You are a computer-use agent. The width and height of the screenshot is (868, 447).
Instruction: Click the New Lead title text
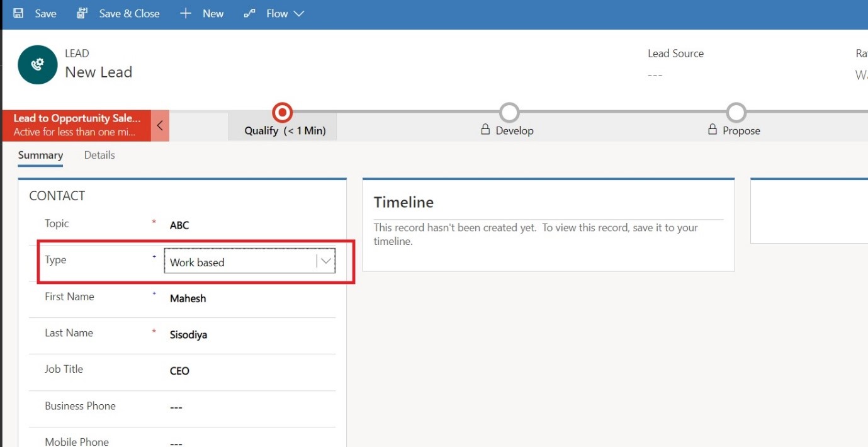tap(99, 72)
